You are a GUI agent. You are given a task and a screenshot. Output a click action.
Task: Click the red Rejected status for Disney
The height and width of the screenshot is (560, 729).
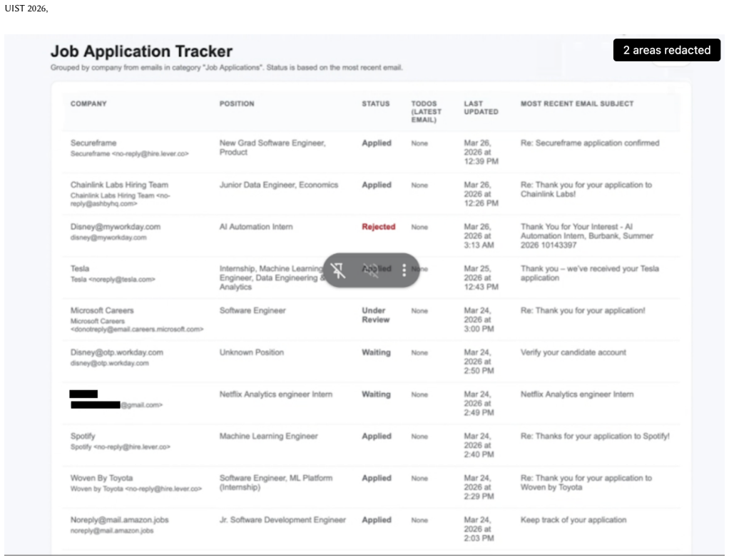379,227
